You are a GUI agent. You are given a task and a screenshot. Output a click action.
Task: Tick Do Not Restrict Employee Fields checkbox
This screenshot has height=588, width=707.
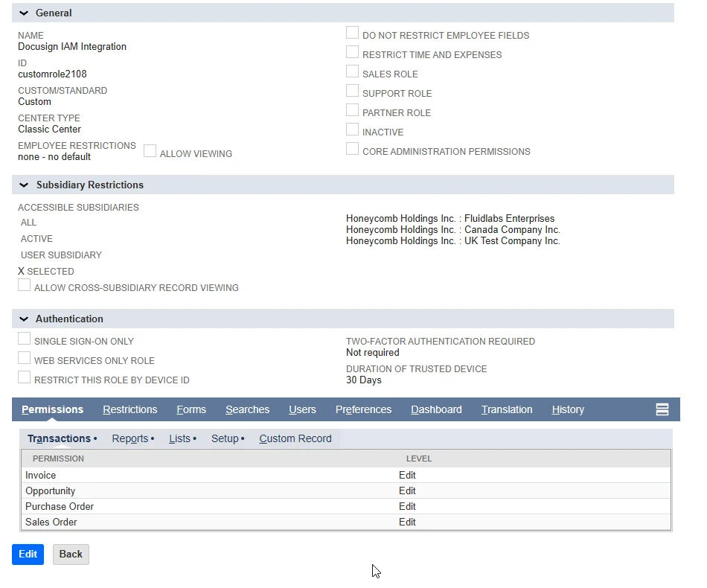tap(352, 33)
